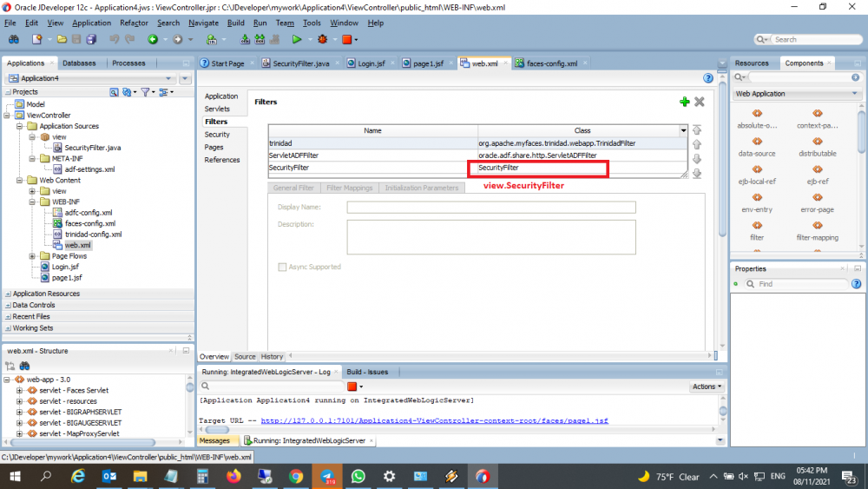Viewport: 868px width, 489px height.
Task: Expand the Application Resources section
Action: 8,294
